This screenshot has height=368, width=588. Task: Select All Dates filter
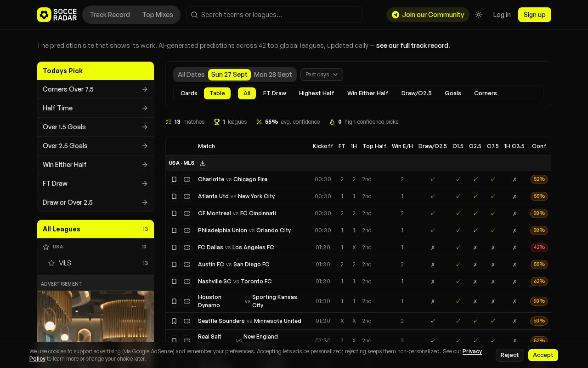pyautogui.click(x=191, y=75)
